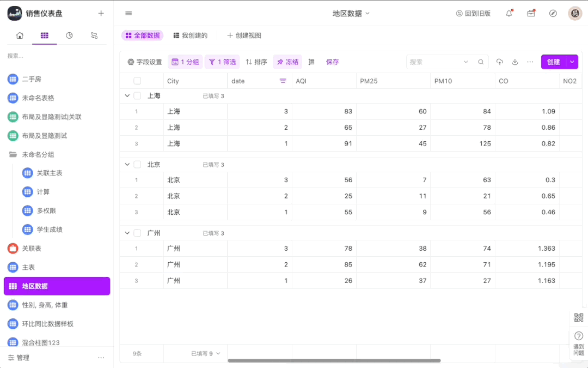Viewport: 588px width, 368px height.
Task: Click the upload cloud icon
Action: tap(500, 62)
